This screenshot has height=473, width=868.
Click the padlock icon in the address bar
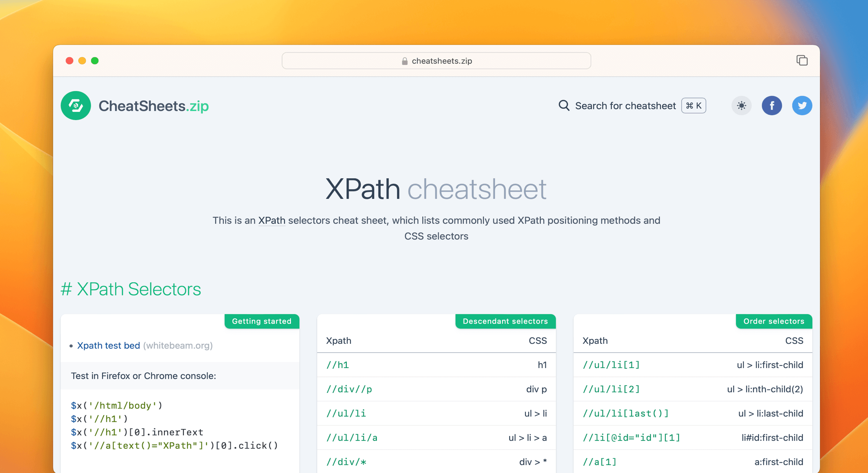point(404,61)
